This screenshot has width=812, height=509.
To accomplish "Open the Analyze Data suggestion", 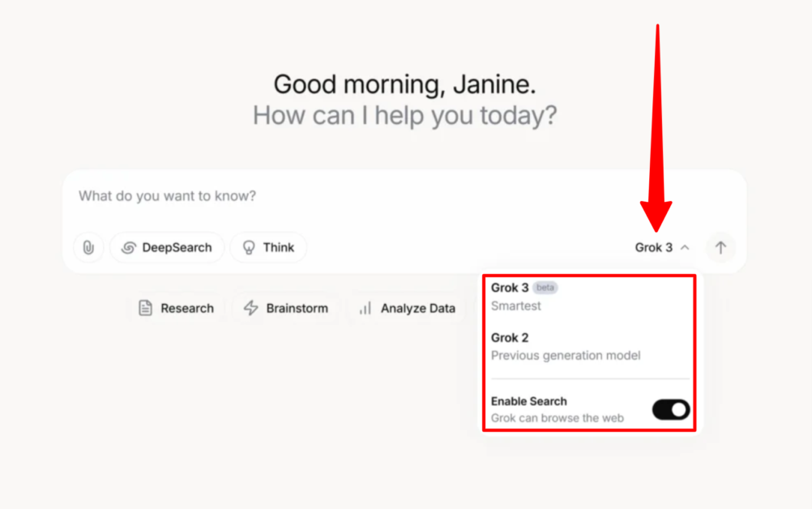I will 407,308.
